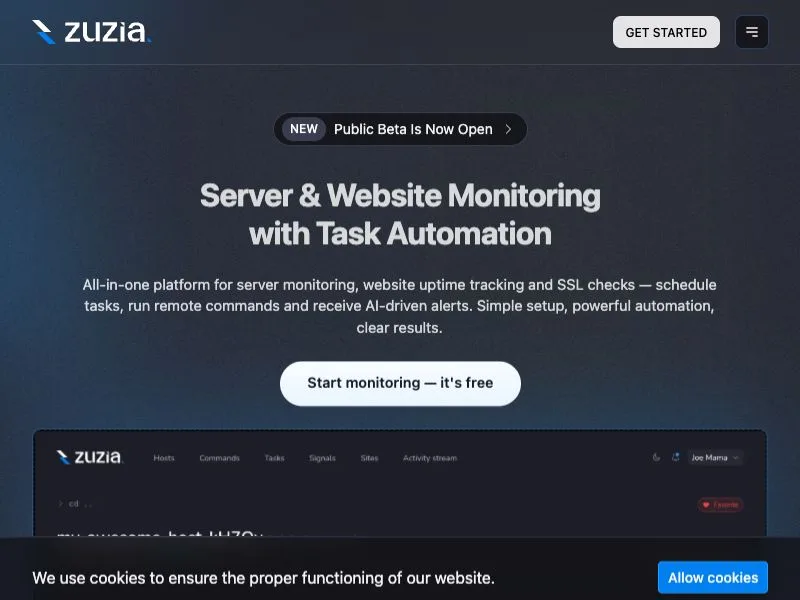Select Hosts in the dashboard preview nav
This screenshot has height=600, width=800.
(164, 458)
